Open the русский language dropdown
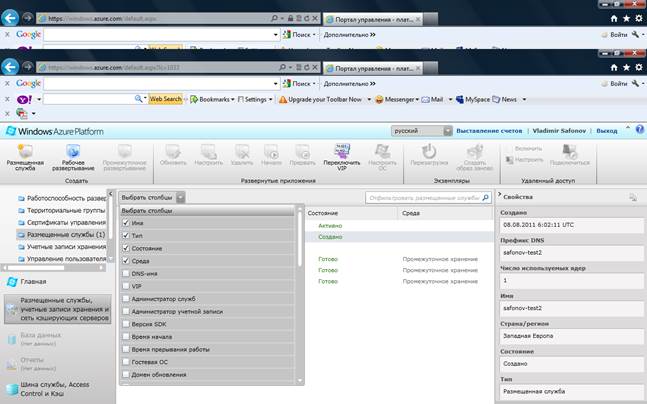This screenshot has height=404, width=647. point(422,131)
